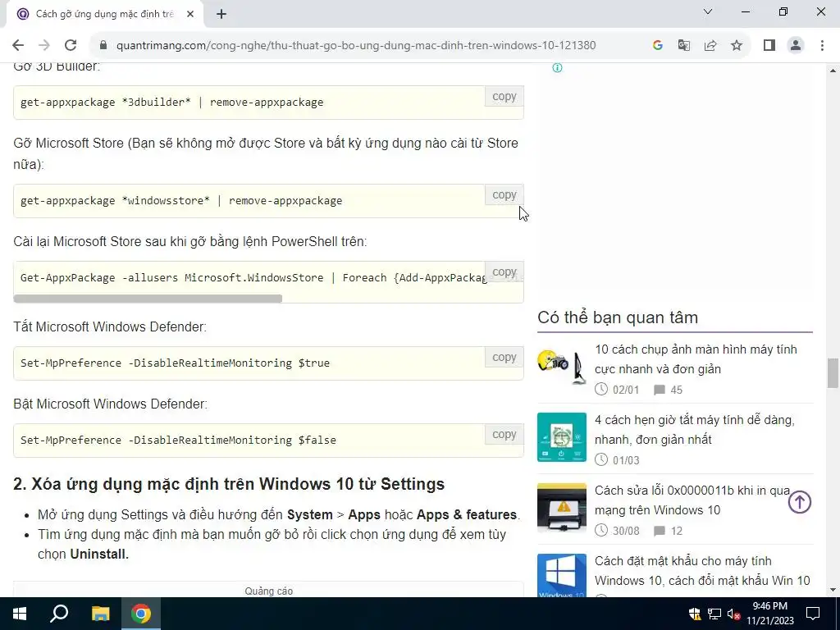Click the scroll-to-top arrow button
Screen dimensions: 840x630
click(799, 502)
